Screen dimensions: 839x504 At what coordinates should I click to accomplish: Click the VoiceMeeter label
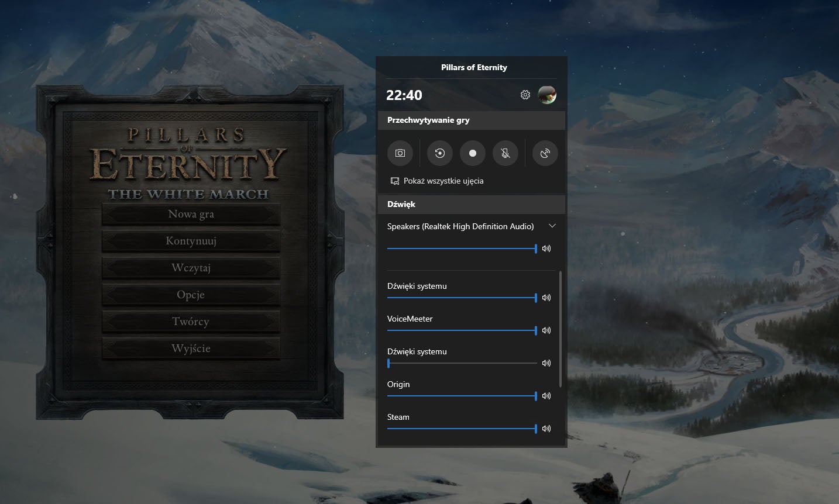click(x=410, y=319)
